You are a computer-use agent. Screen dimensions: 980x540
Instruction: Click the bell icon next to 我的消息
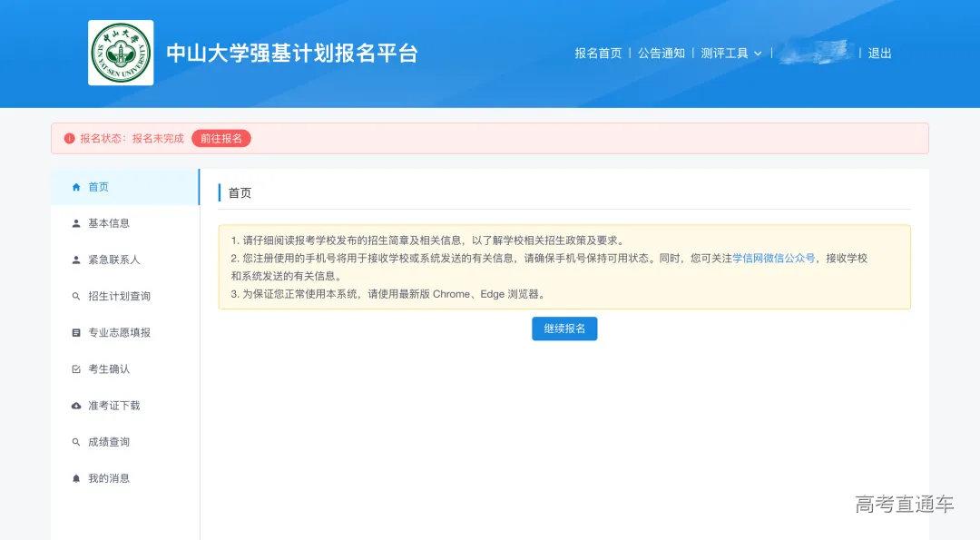pyautogui.click(x=76, y=478)
